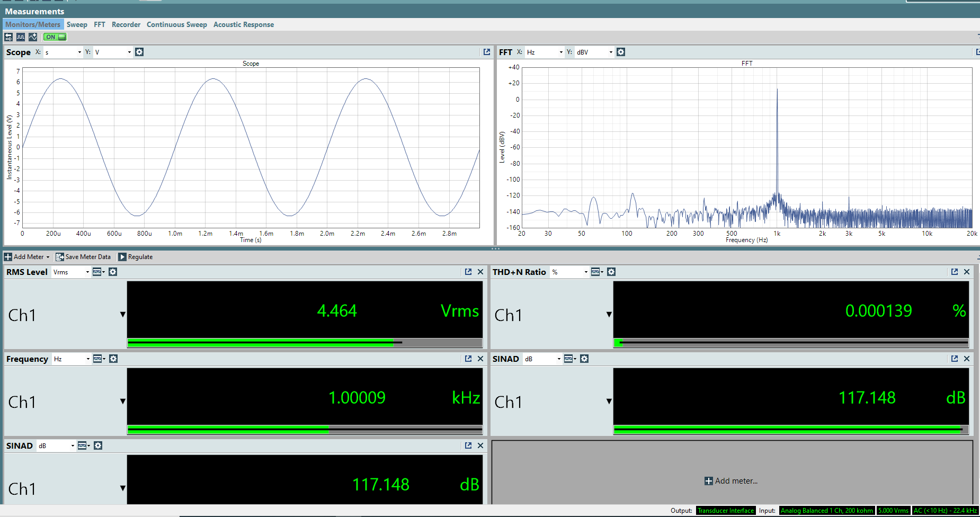
Task: Close the right-side SINAD meter
Action: pyautogui.click(x=967, y=359)
